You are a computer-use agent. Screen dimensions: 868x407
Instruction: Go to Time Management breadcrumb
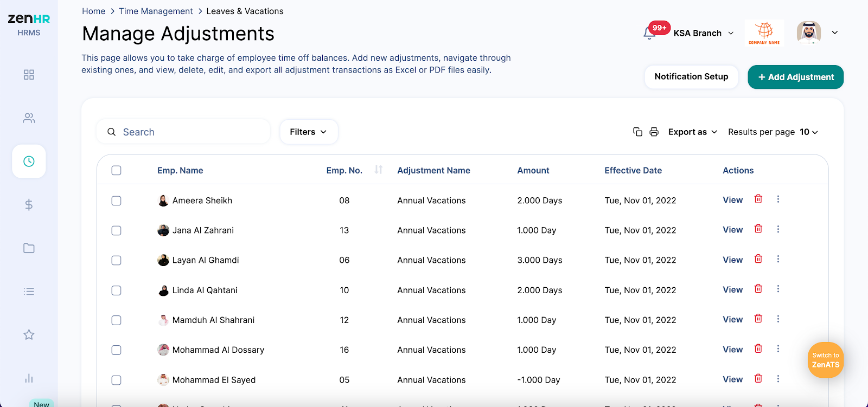[156, 11]
